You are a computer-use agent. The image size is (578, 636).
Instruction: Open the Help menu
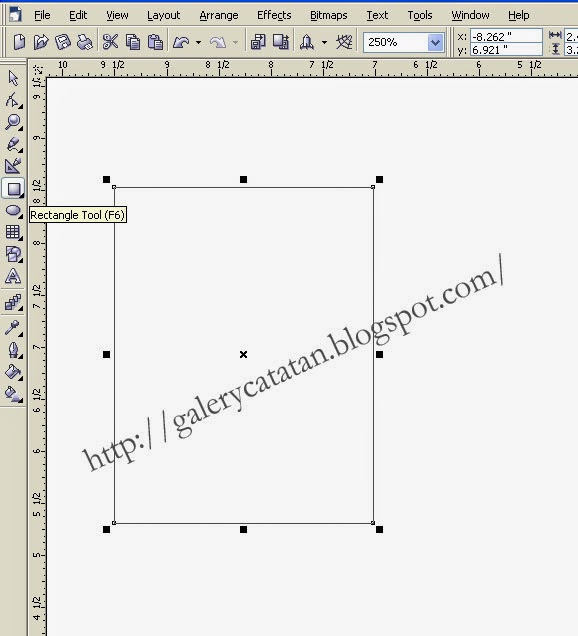(x=519, y=15)
